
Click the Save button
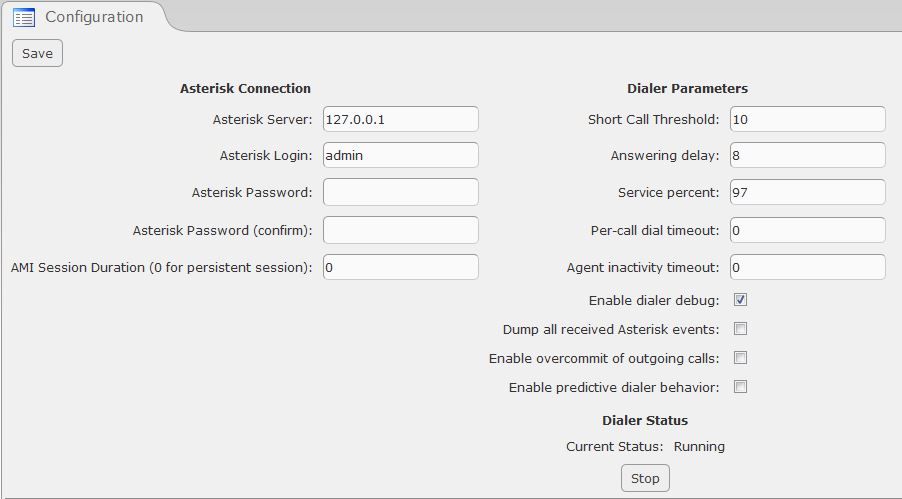37,53
